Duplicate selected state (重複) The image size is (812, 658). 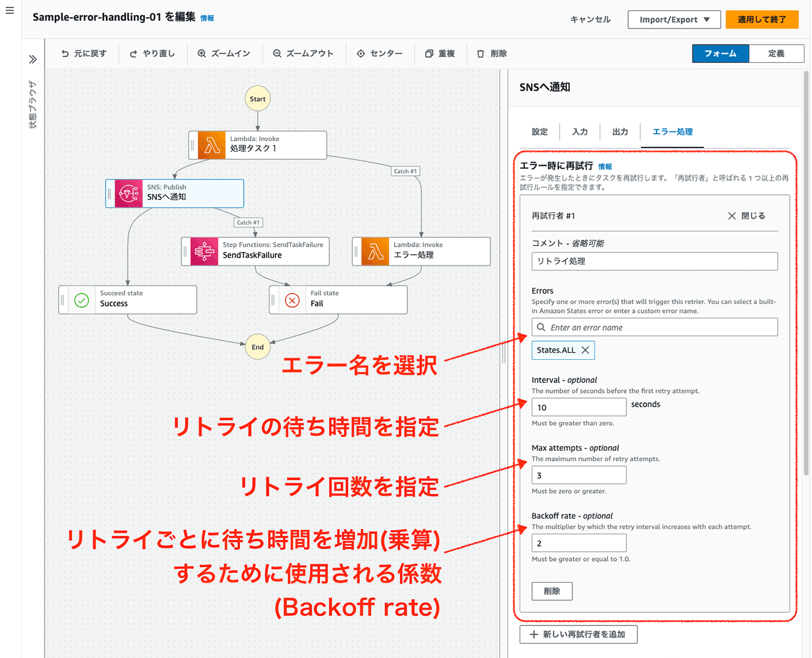click(x=440, y=53)
